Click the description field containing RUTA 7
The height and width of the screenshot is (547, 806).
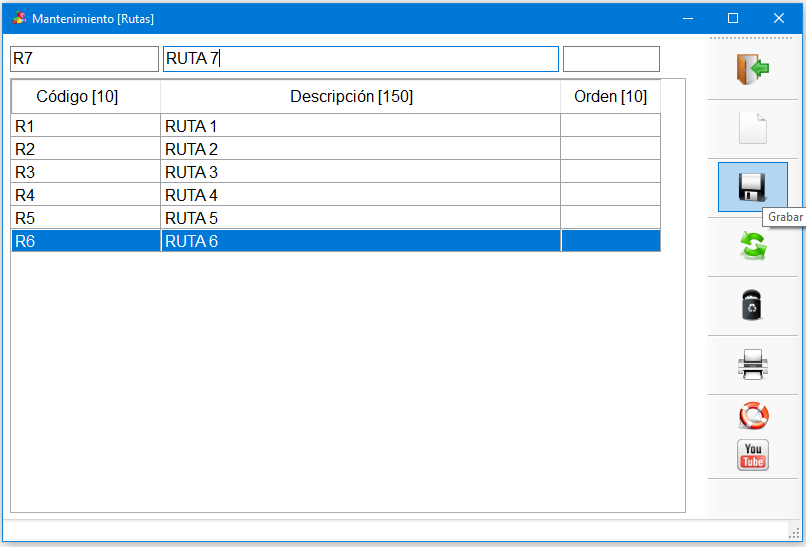(361, 59)
